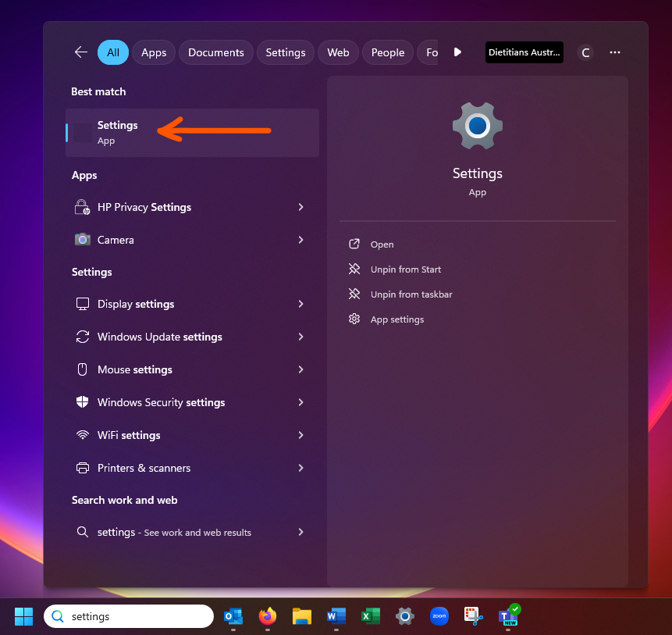Click the large Settings gear icon
The image size is (672, 635).
coord(478,126)
